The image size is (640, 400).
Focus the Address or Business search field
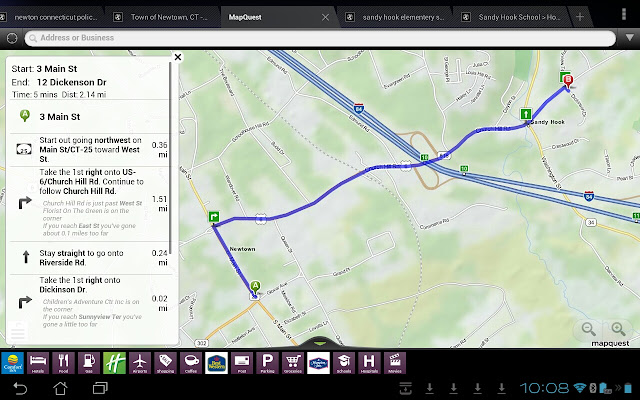320,38
